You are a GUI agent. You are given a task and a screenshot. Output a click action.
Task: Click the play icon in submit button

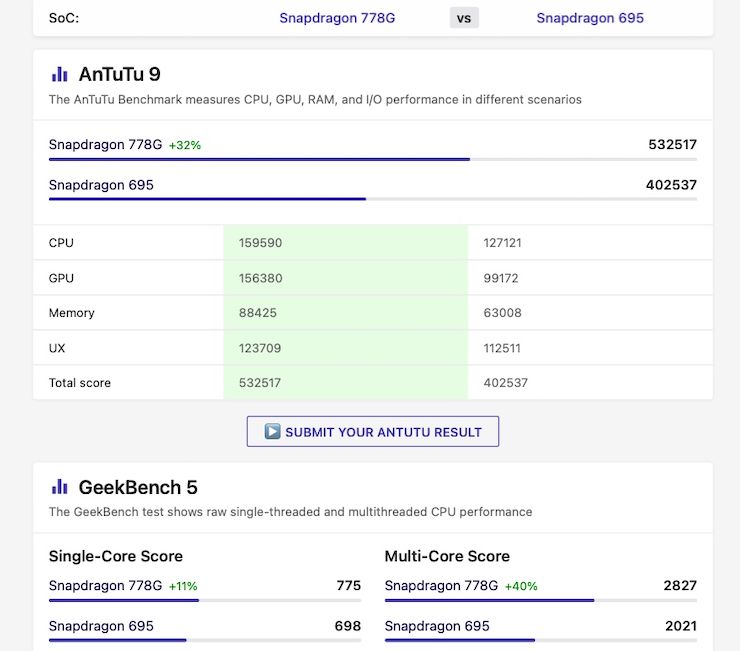pos(272,431)
